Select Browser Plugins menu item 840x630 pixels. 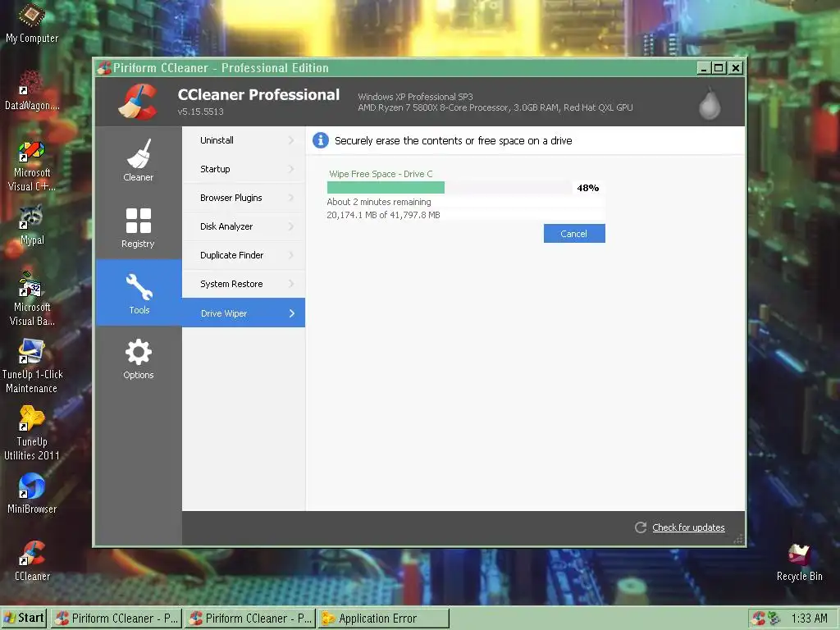tap(244, 198)
